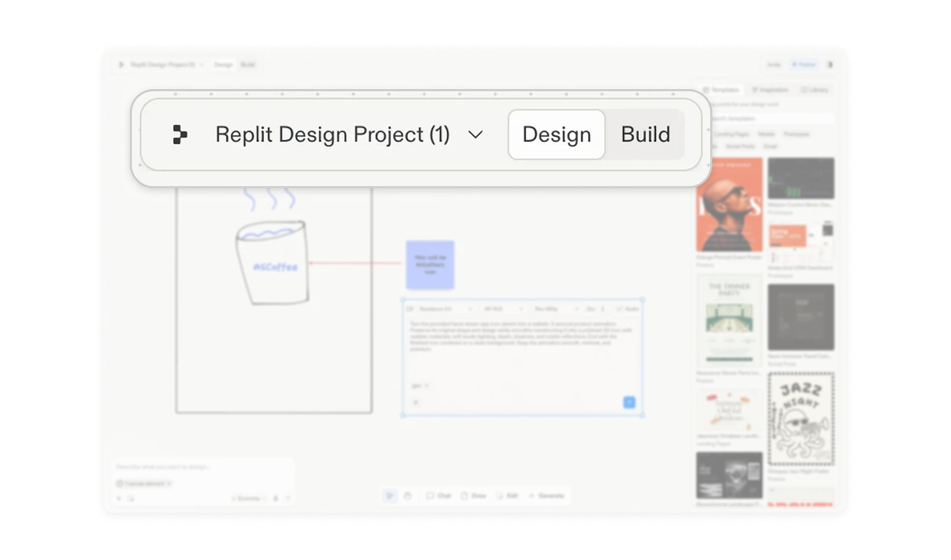Click the Invite button
Image resolution: width=951 pixels, height=560 pixels.
coord(774,65)
